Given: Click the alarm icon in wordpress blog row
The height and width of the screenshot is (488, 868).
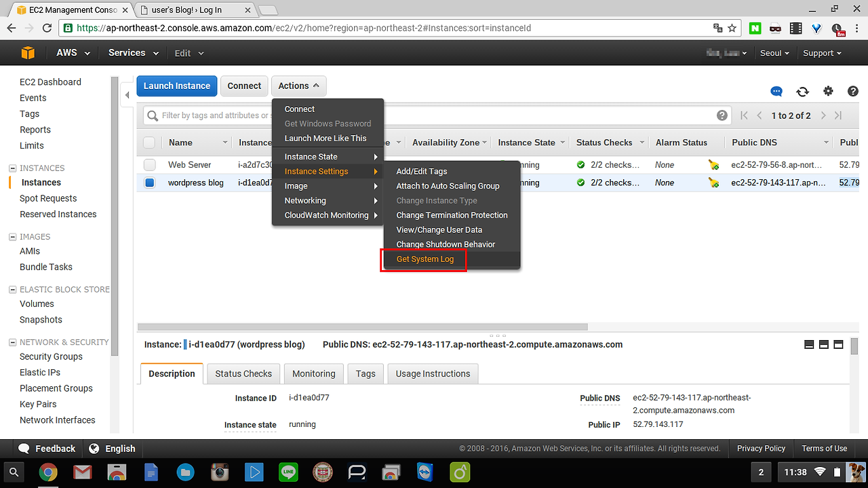Looking at the screenshot, I should click(x=713, y=183).
